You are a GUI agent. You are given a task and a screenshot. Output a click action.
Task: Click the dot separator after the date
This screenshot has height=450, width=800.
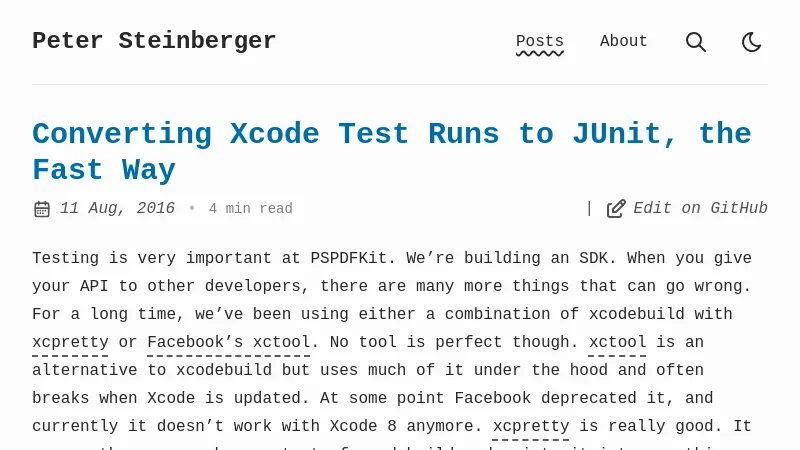pyautogui.click(x=192, y=209)
